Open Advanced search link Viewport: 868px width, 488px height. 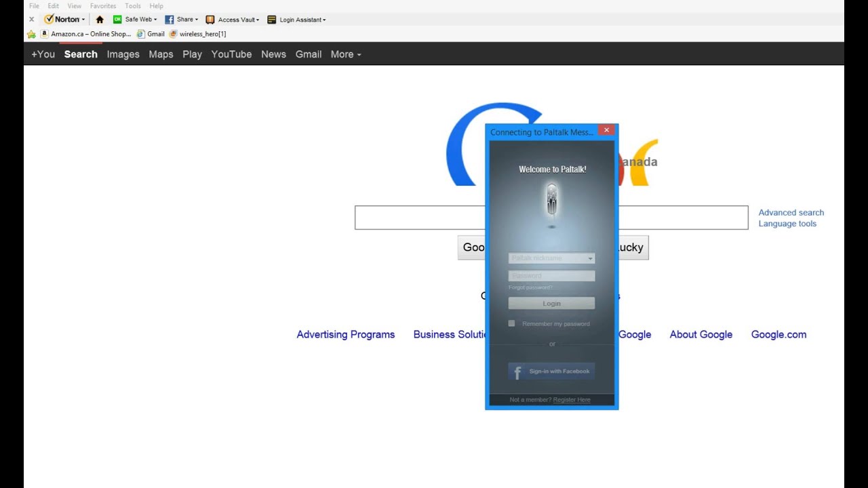tap(791, 213)
